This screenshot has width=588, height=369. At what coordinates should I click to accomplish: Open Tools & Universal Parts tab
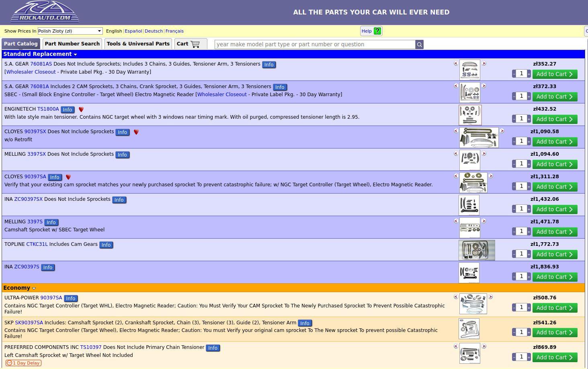tap(138, 44)
